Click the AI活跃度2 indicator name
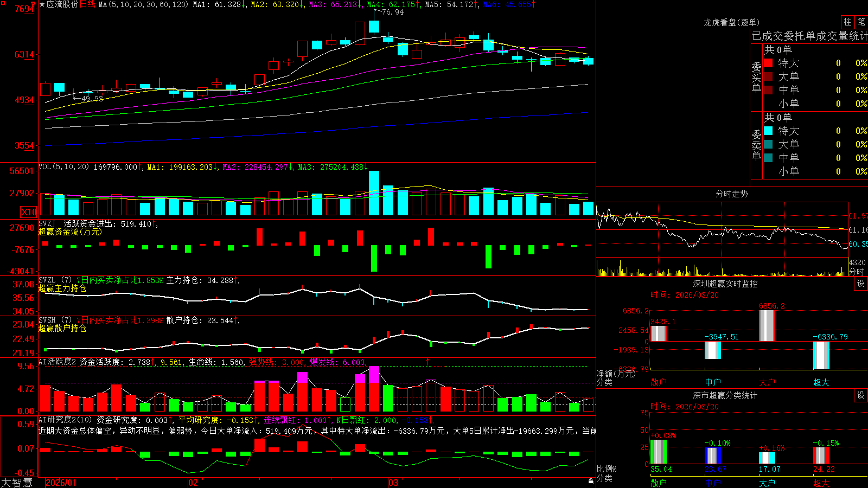 point(58,362)
